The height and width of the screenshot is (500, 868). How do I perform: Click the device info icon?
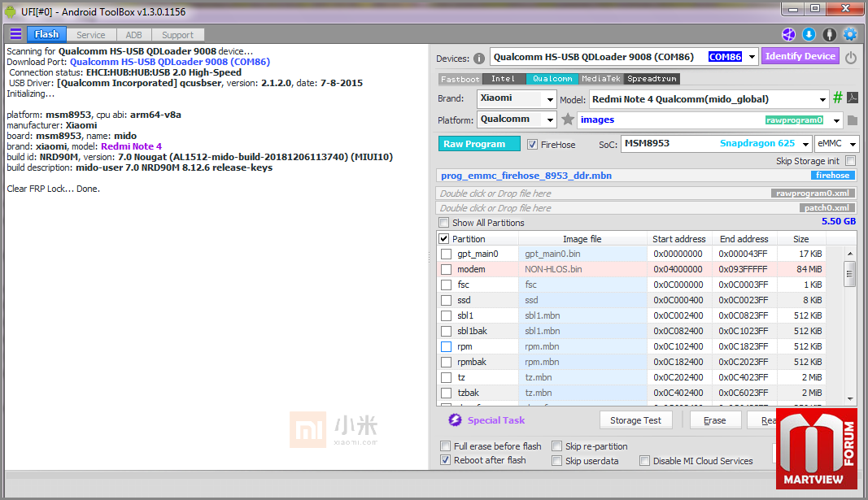(x=479, y=58)
